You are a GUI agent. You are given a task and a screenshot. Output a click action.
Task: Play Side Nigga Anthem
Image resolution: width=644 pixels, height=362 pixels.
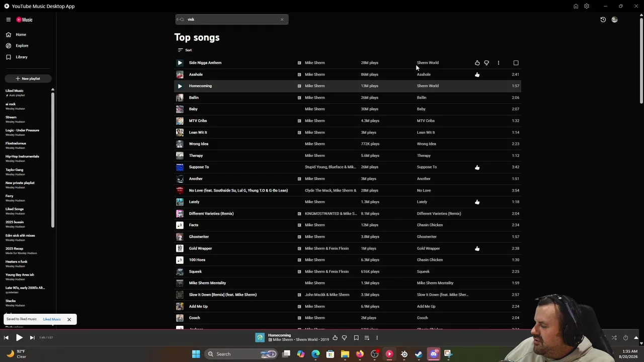pyautogui.click(x=180, y=63)
